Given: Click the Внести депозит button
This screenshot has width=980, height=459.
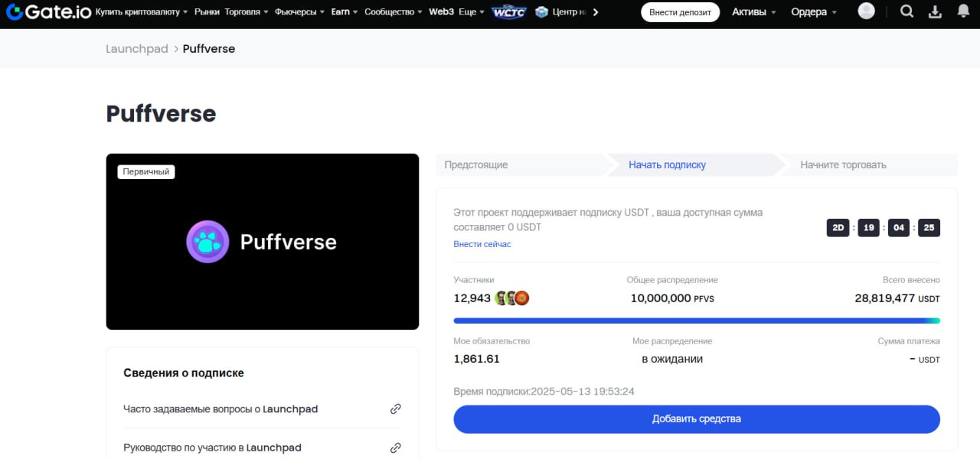Looking at the screenshot, I should (x=680, y=12).
